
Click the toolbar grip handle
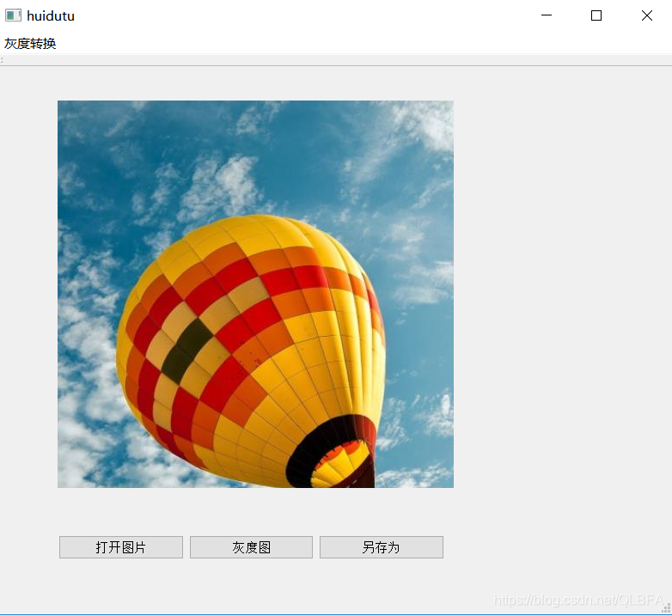[2, 60]
